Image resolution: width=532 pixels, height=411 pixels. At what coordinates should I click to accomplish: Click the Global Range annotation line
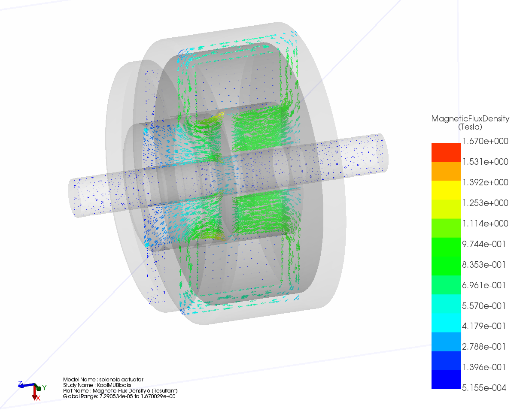pyautogui.click(x=119, y=396)
